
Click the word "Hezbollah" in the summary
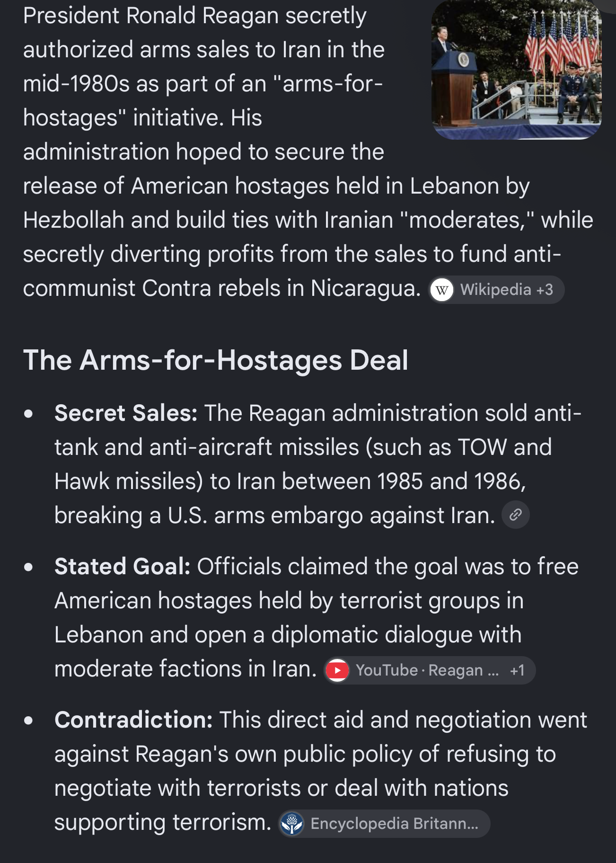[x=74, y=220]
